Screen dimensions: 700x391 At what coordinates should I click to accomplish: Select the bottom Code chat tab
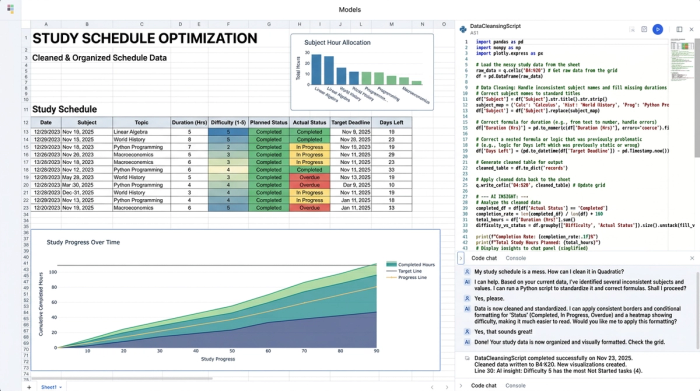coord(483,386)
